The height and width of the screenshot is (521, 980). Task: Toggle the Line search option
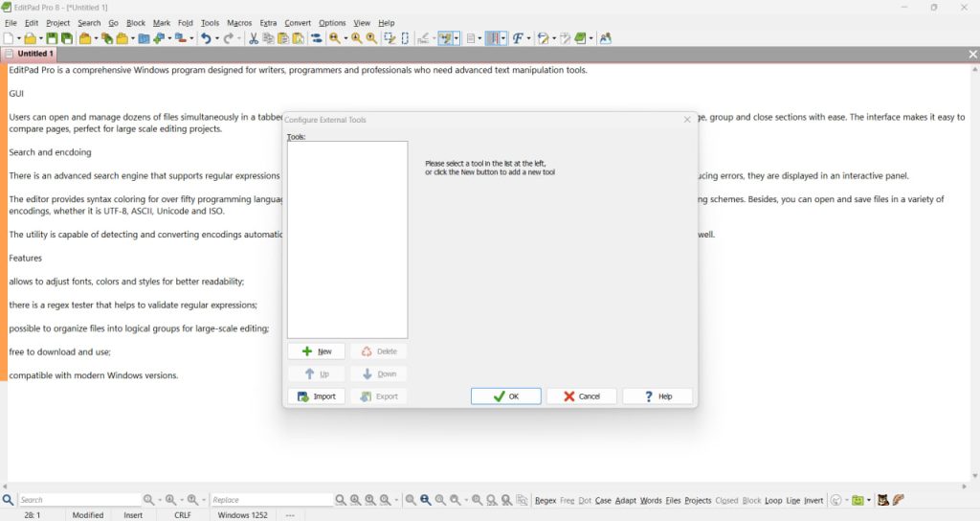tap(793, 500)
